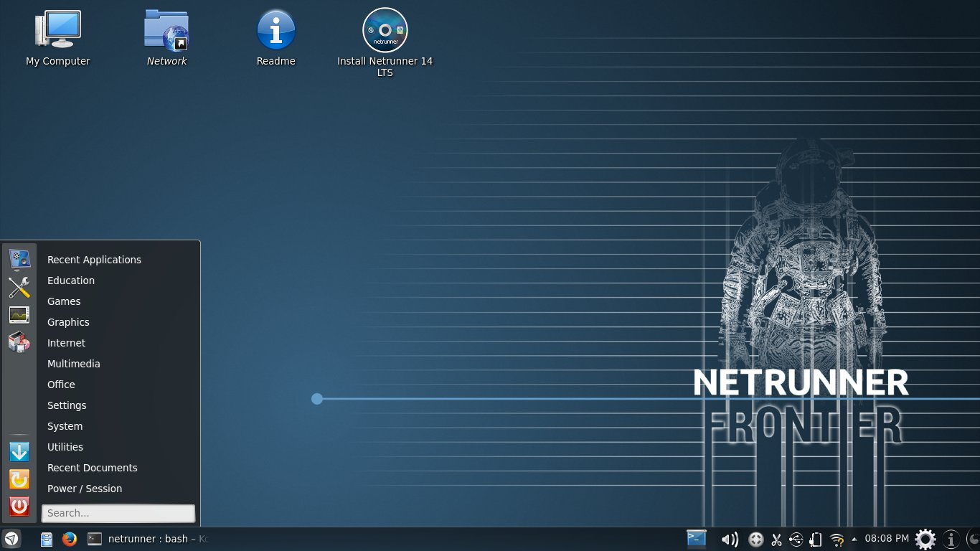Viewport: 980px width, 551px height.
Task: Open the wireless network tray icon
Action: coord(837,540)
